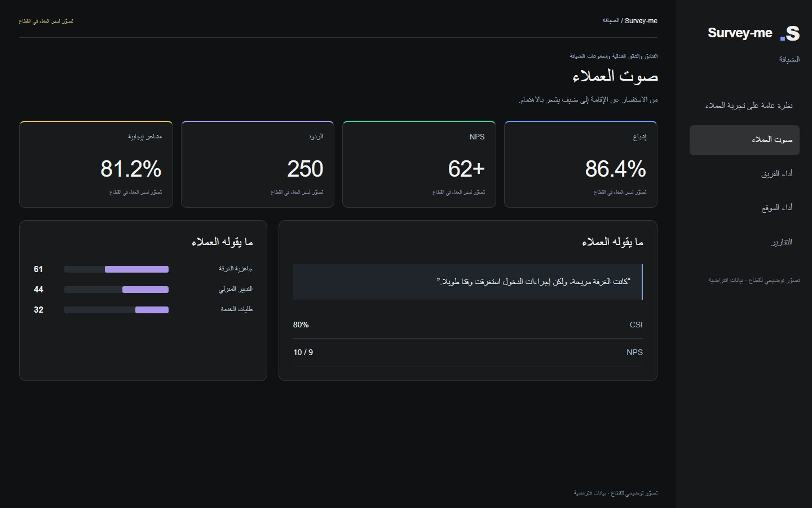Open the مشاعر إيجابية card showing 81.2%

click(x=96, y=164)
